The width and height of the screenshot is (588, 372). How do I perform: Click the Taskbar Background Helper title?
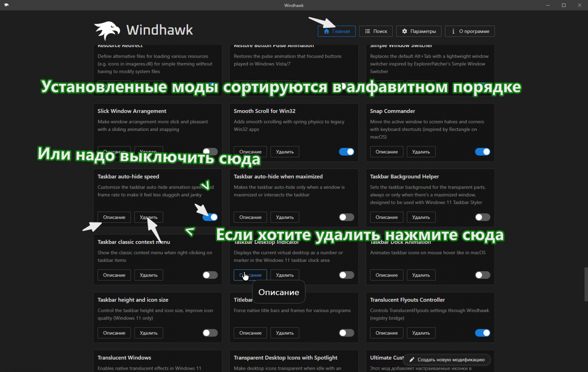(x=404, y=177)
